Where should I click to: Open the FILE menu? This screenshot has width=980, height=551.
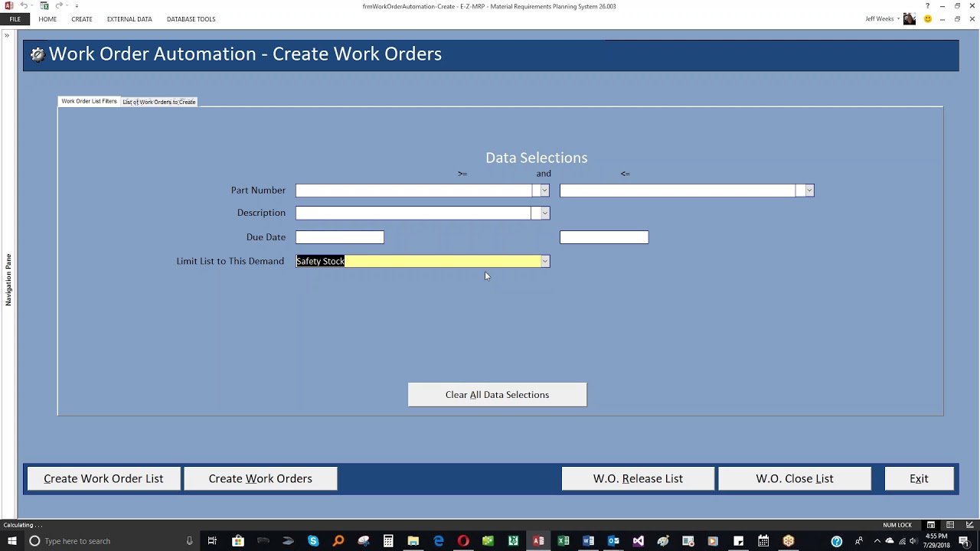pos(15,19)
